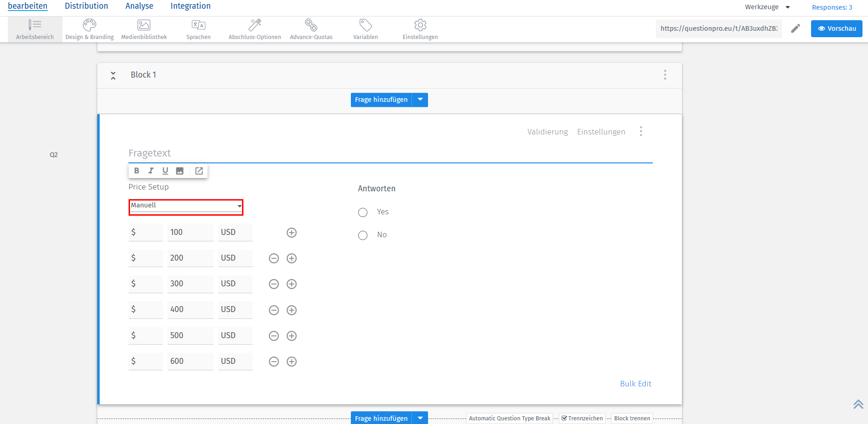
Task: Add a price row after 500
Action: click(x=292, y=336)
